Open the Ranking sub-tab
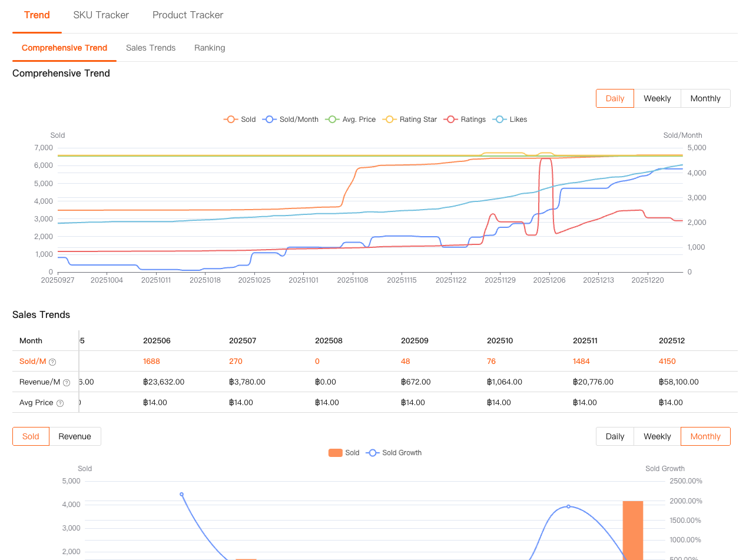 tap(210, 48)
